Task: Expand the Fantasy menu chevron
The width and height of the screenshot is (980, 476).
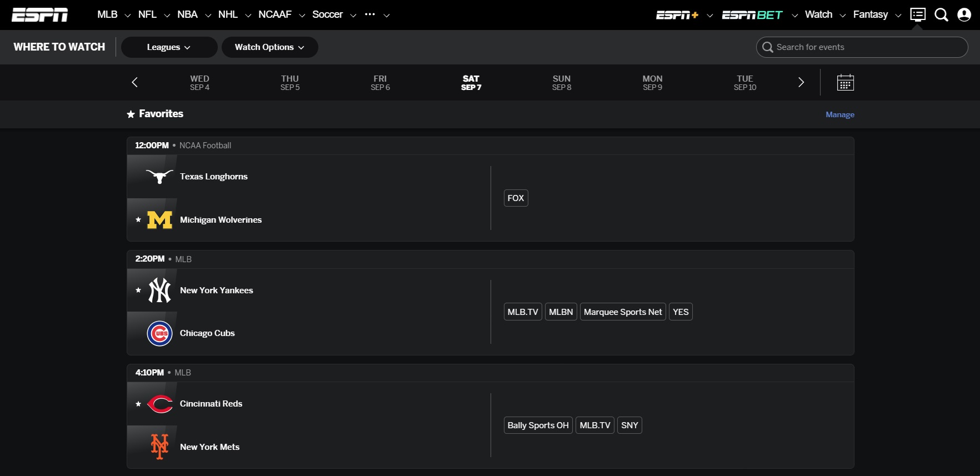Action: tap(898, 16)
